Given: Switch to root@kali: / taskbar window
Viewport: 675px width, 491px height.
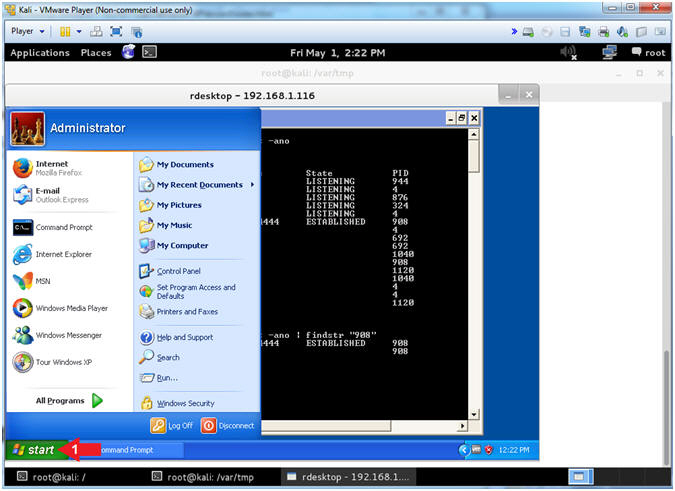Looking at the screenshot, I should pos(52,477).
